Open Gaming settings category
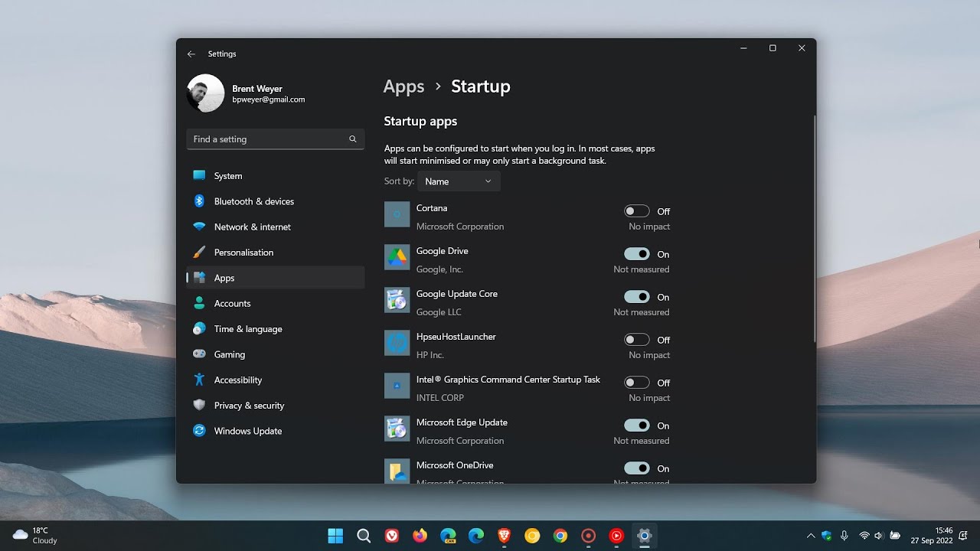This screenshot has height=551, width=980. [x=276, y=354]
